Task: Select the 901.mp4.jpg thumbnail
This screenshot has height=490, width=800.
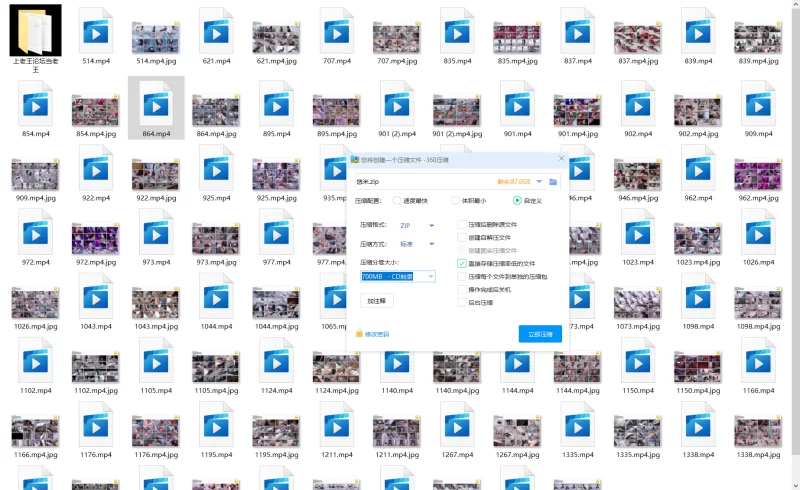Action: tap(578, 111)
